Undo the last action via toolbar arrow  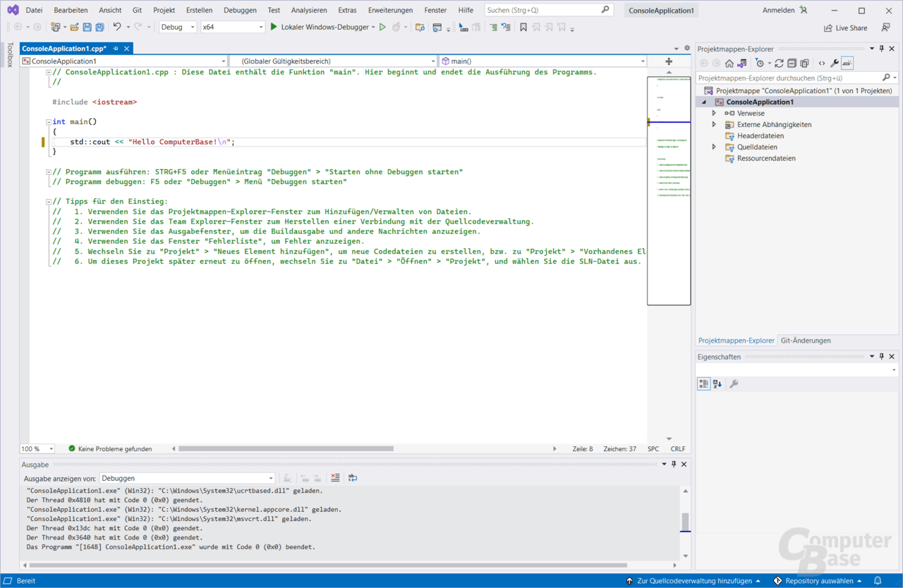(x=116, y=27)
